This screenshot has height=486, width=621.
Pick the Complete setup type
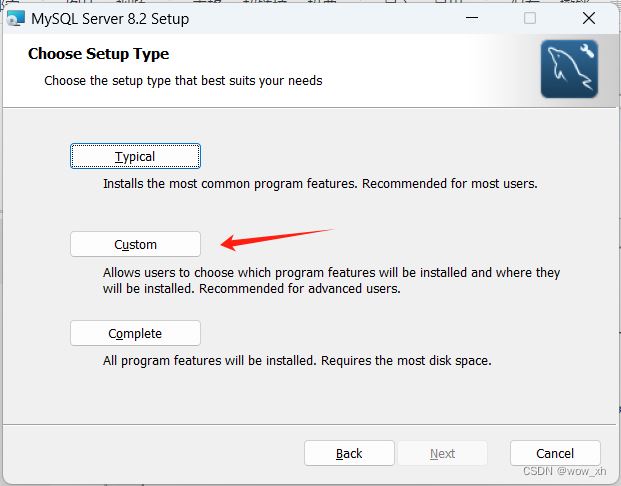tap(135, 333)
